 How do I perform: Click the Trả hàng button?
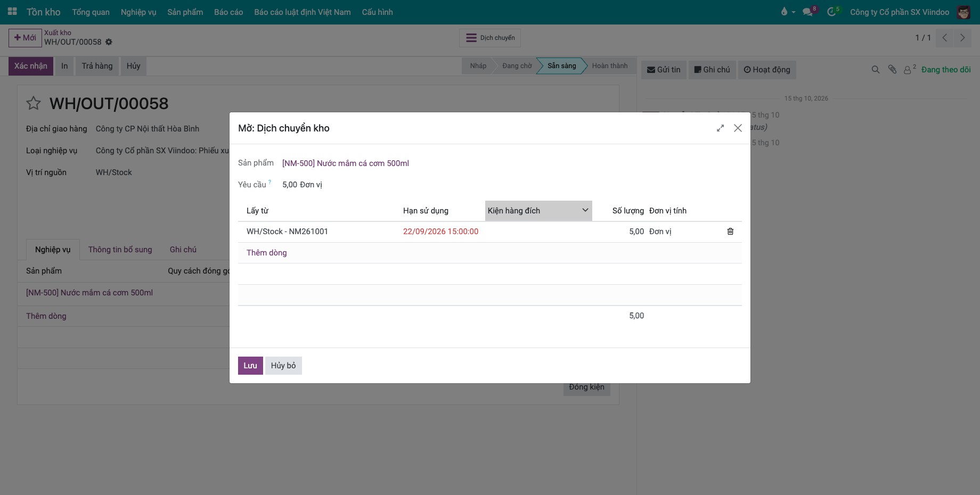click(97, 66)
